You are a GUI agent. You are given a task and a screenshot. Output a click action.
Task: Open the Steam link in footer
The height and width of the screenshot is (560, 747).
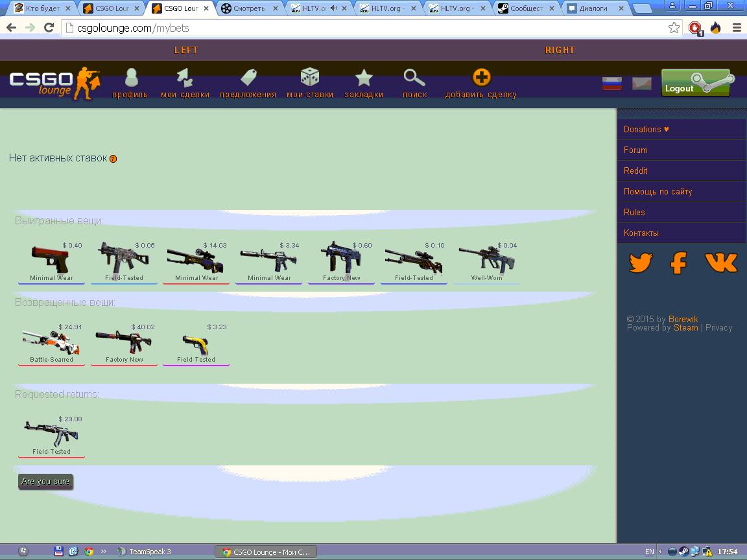pyautogui.click(x=685, y=327)
